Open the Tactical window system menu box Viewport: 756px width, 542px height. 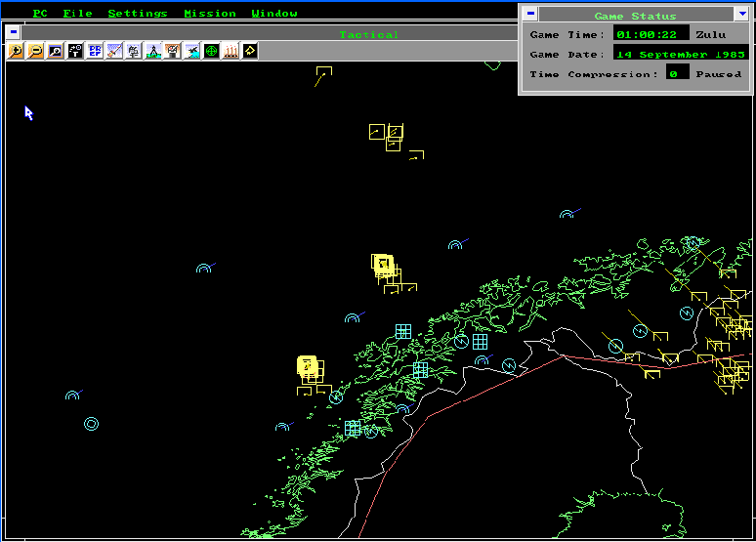click(x=14, y=32)
